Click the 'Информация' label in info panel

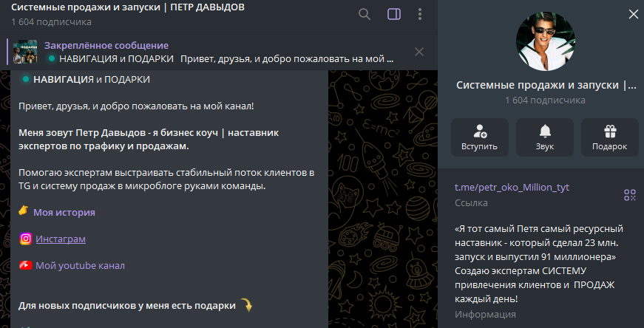click(x=485, y=315)
